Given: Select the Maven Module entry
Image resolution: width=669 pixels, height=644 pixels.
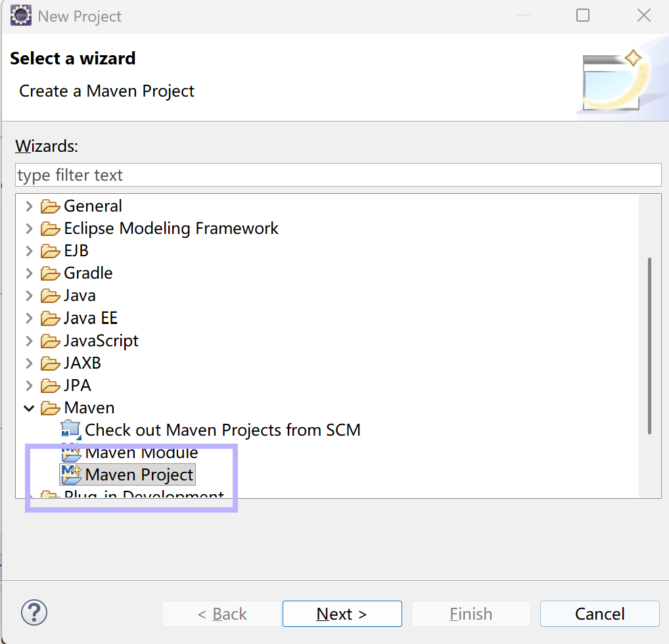Looking at the screenshot, I should (x=142, y=453).
